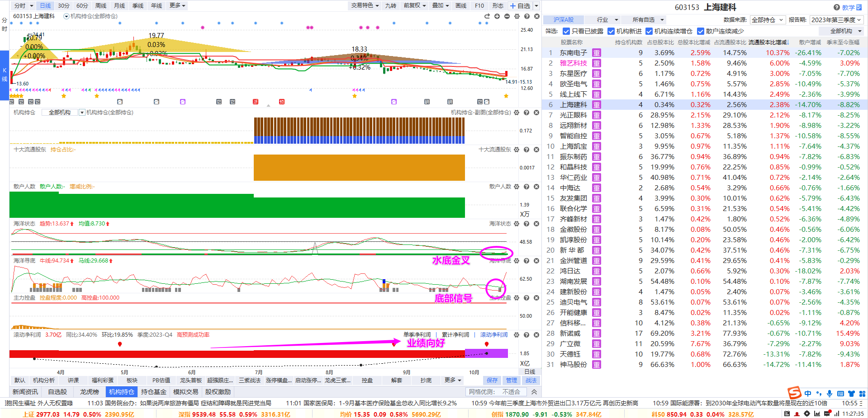The width and height of the screenshot is (868, 418).
Task: Add stock with +自选 button
Action: pyautogui.click(x=520, y=6)
